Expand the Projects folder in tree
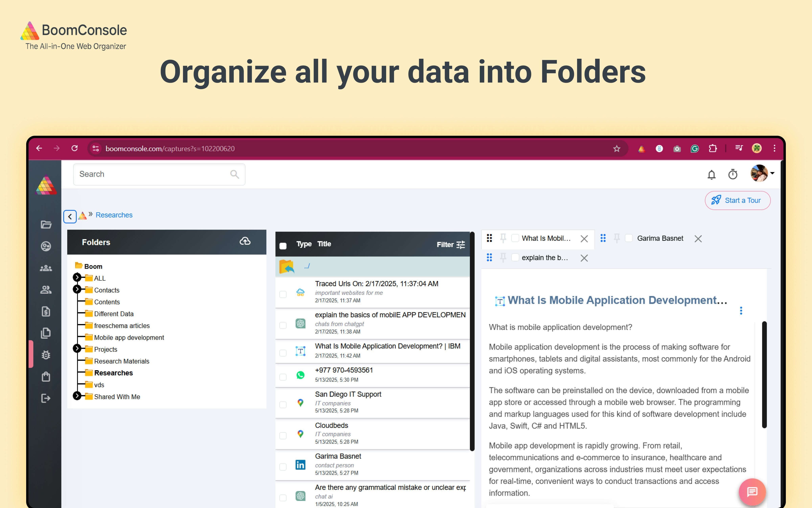 pyautogui.click(x=77, y=348)
